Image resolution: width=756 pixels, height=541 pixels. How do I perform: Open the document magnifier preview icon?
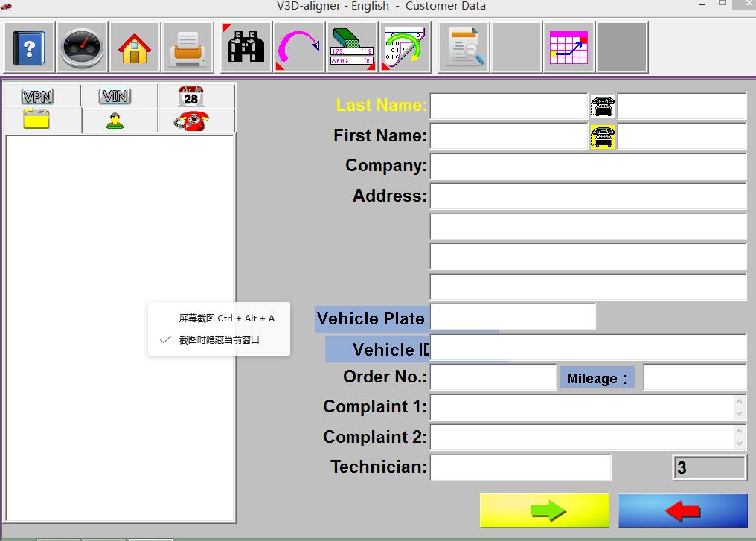coord(464,48)
